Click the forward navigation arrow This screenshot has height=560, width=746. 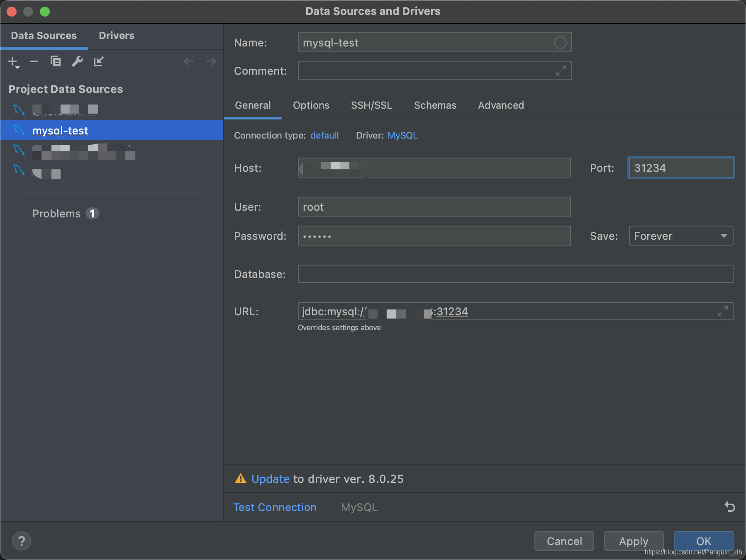tap(211, 61)
